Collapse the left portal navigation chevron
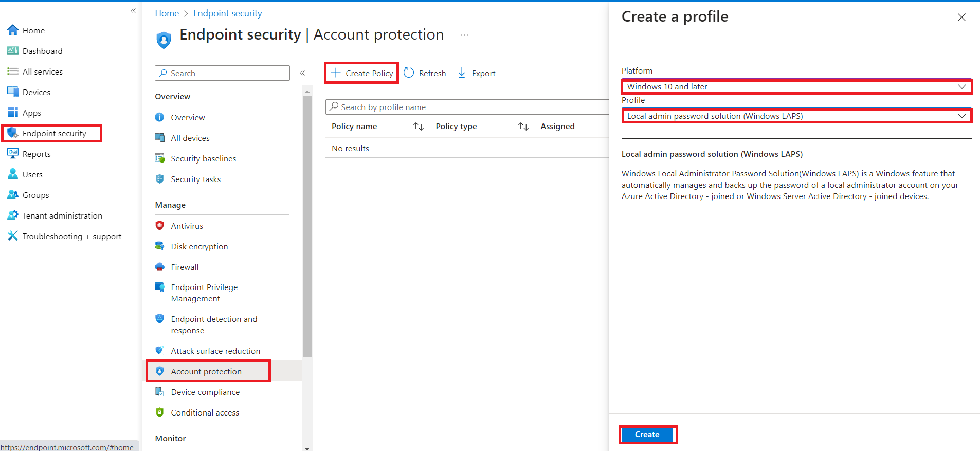This screenshot has width=980, height=451. (x=133, y=11)
